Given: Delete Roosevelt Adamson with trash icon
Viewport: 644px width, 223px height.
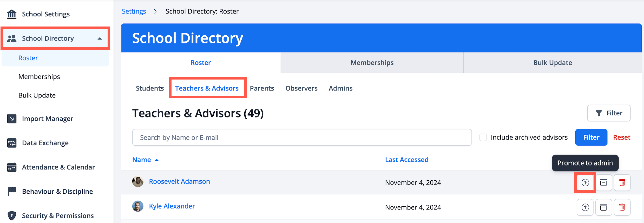Looking at the screenshot, I should (622, 183).
